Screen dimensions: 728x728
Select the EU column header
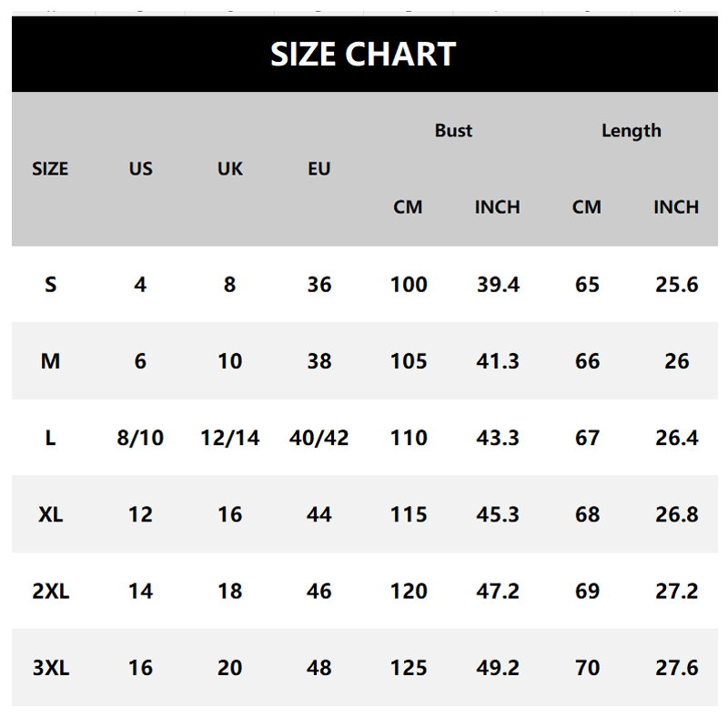click(x=319, y=168)
